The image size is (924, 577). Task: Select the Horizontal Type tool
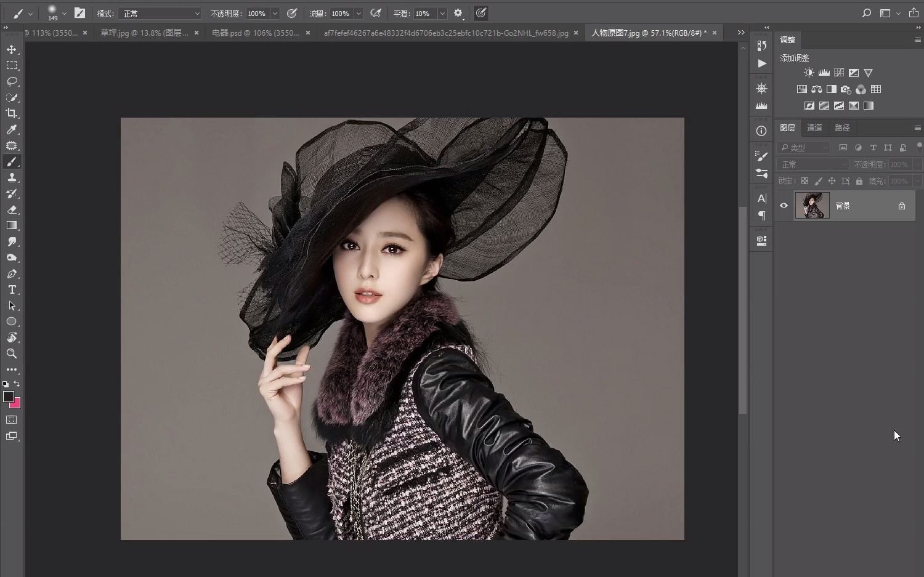point(12,289)
